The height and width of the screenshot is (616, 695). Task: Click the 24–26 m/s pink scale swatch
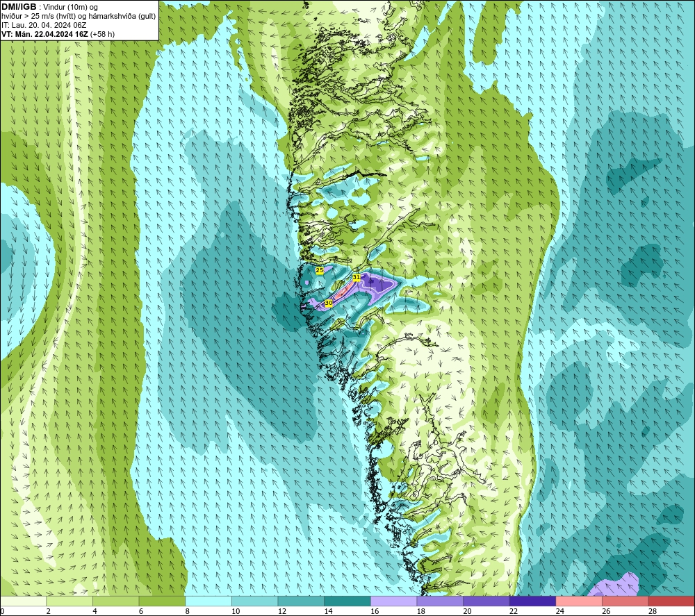pyautogui.click(x=579, y=601)
